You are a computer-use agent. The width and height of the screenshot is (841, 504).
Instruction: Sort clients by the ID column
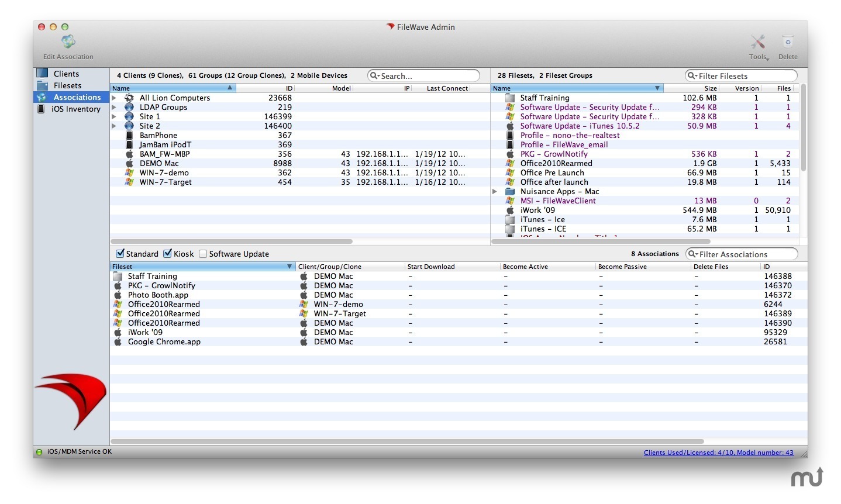pos(265,88)
